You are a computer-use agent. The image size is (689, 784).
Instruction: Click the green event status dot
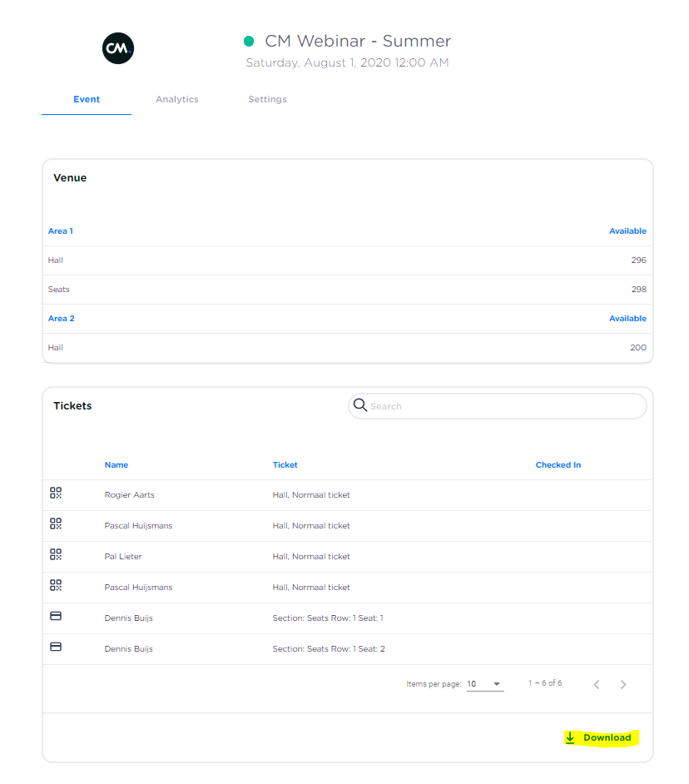(249, 42)
